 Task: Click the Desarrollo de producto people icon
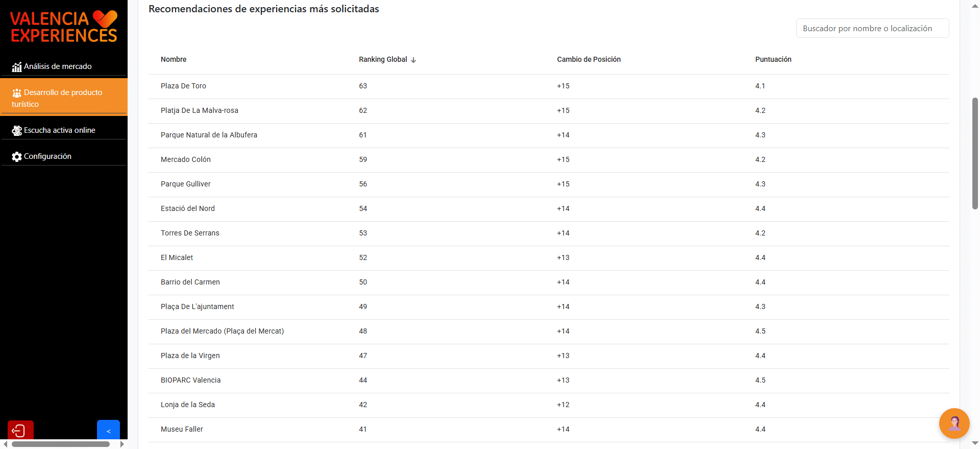point(17,93)
